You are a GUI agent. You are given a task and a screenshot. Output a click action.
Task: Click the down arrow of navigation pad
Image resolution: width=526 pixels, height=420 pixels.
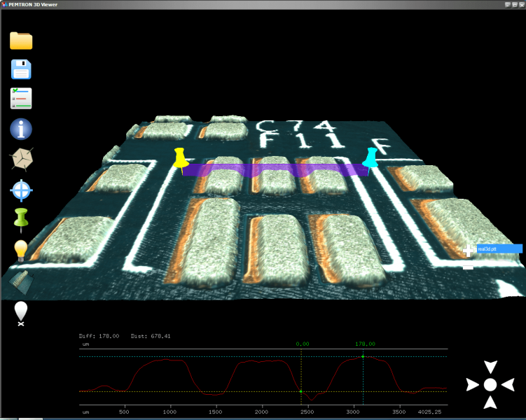coord(490,402)
